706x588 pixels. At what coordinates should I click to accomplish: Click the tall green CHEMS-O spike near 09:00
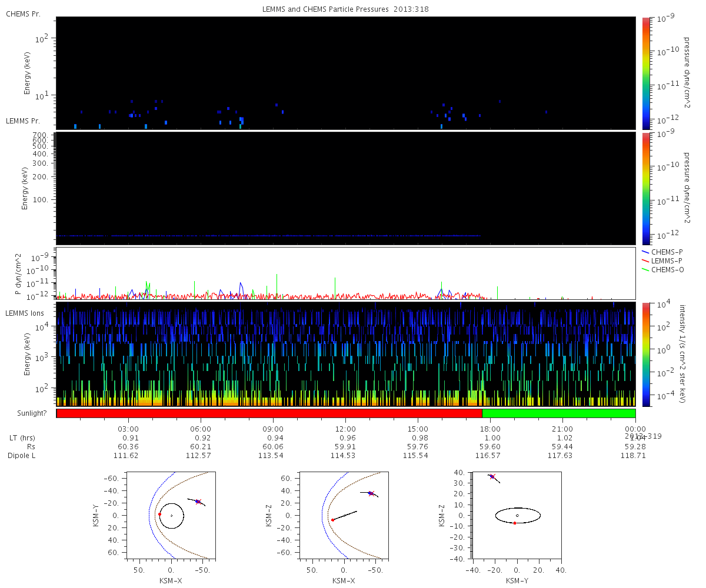pyautogui.click(x=277, y=281)
